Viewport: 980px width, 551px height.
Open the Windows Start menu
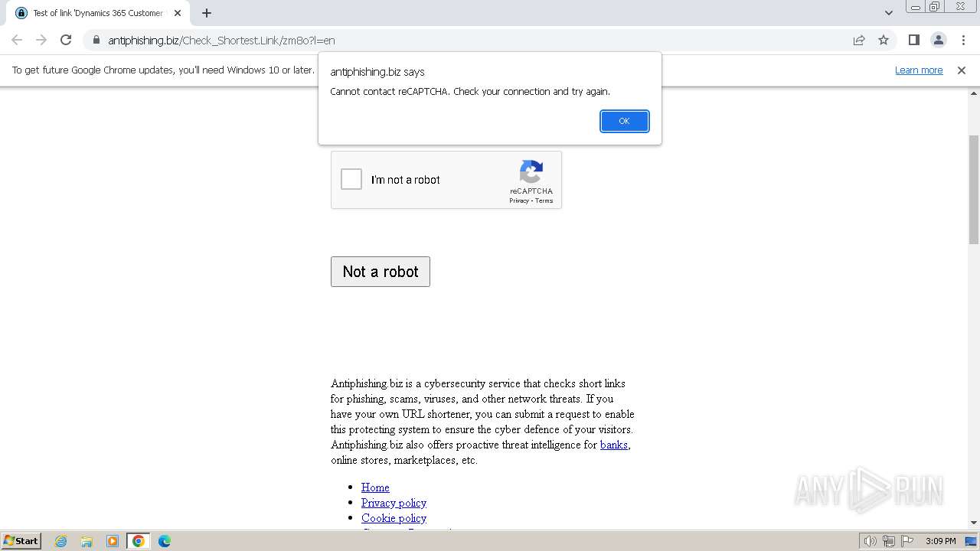(21, 540)
